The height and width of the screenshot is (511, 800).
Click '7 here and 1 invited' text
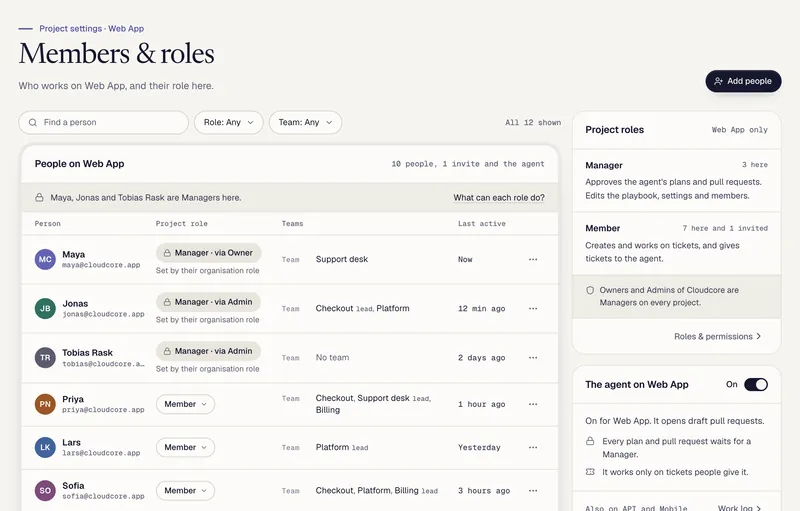pyautogui.click(x=725, y=228)
